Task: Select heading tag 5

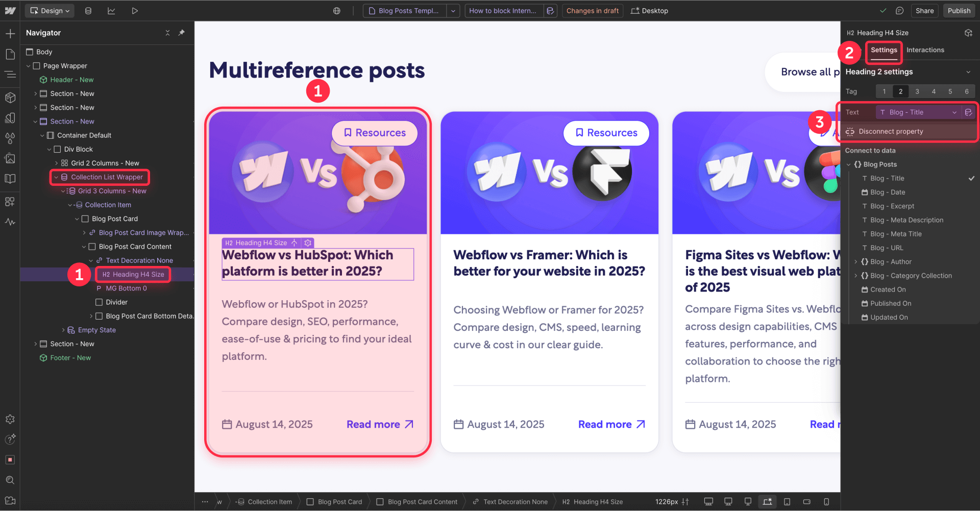Action: (950, 91)
